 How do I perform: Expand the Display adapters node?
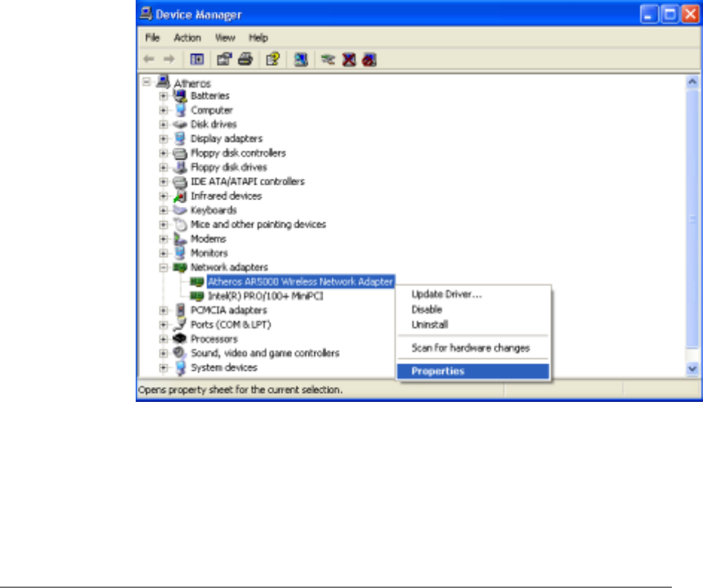tap(163, 139)
